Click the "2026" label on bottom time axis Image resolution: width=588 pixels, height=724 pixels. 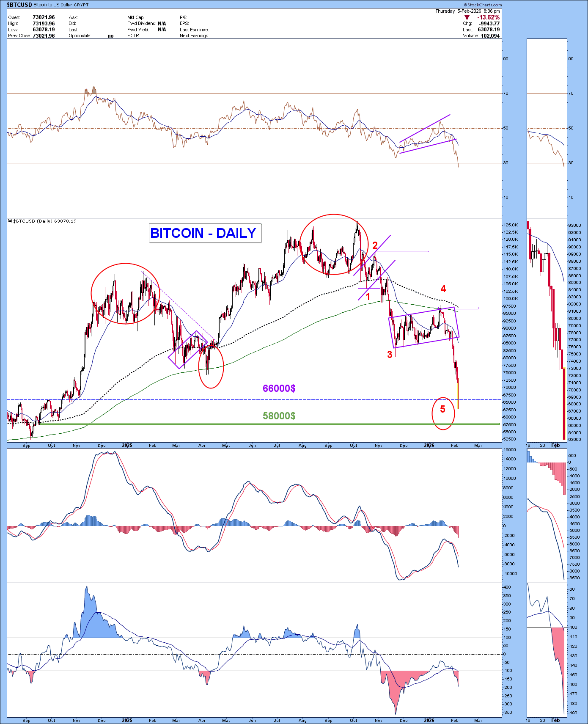point(429,720)
